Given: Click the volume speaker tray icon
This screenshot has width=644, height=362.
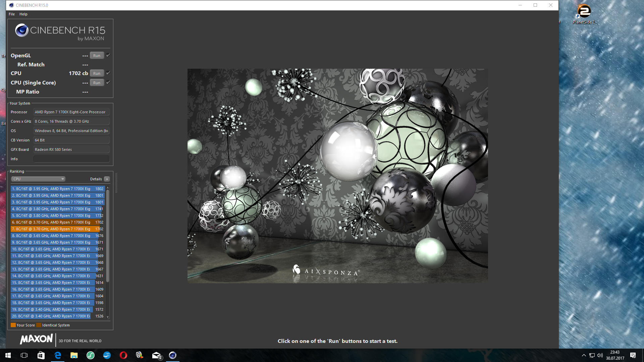Looking at the screenshot, I should (x=600, y=355).
